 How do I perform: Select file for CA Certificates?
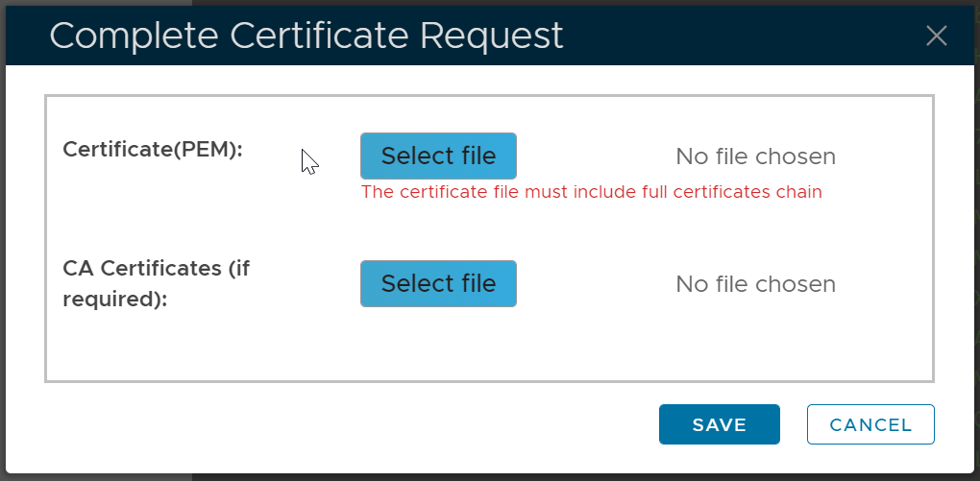click(x=438, y=284)
